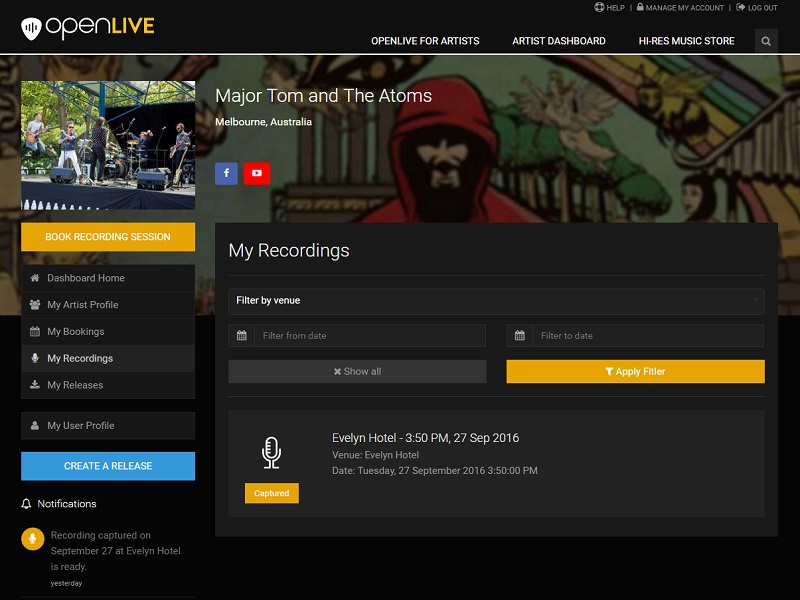This screenshot has width=800, height=600.
Task: Click Book Recording Session button
Action: click(x=108, y=237)
